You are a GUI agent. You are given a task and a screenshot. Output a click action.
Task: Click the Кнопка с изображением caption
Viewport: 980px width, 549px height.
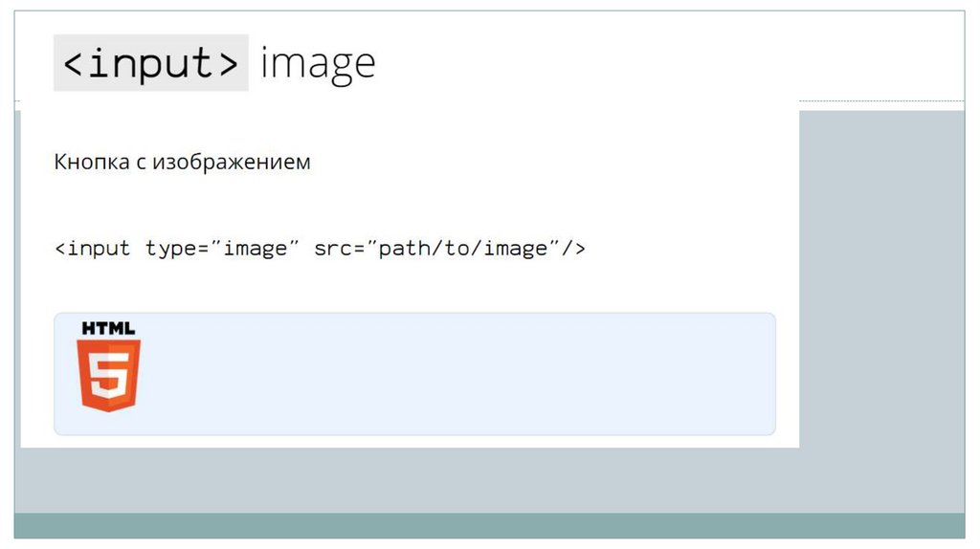click(182, 162)
